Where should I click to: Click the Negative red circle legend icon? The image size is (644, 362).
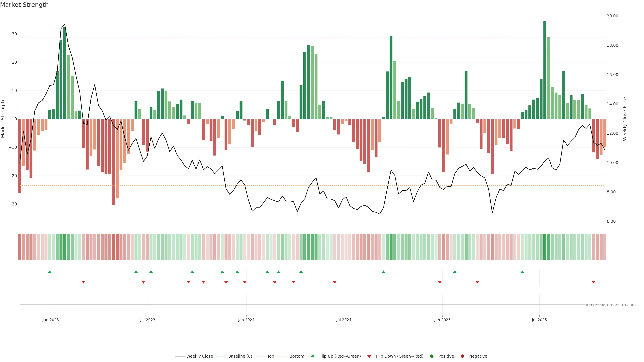click(x=462, y=356)
